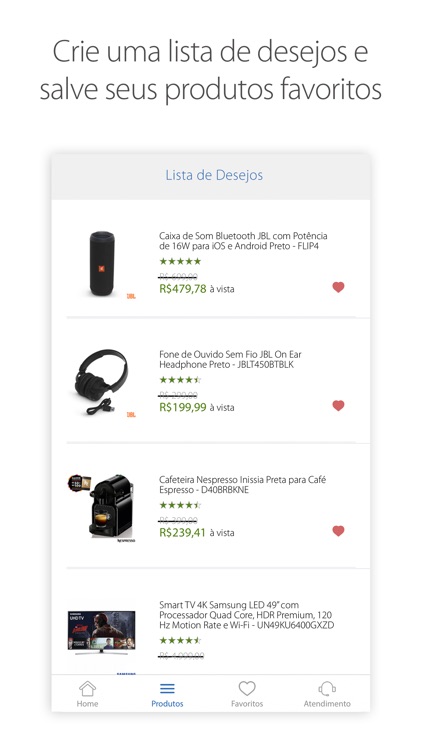Open Caixa de Som Bluetooth JBL title
Screen dimensions: 422x750
pos(243,241)
